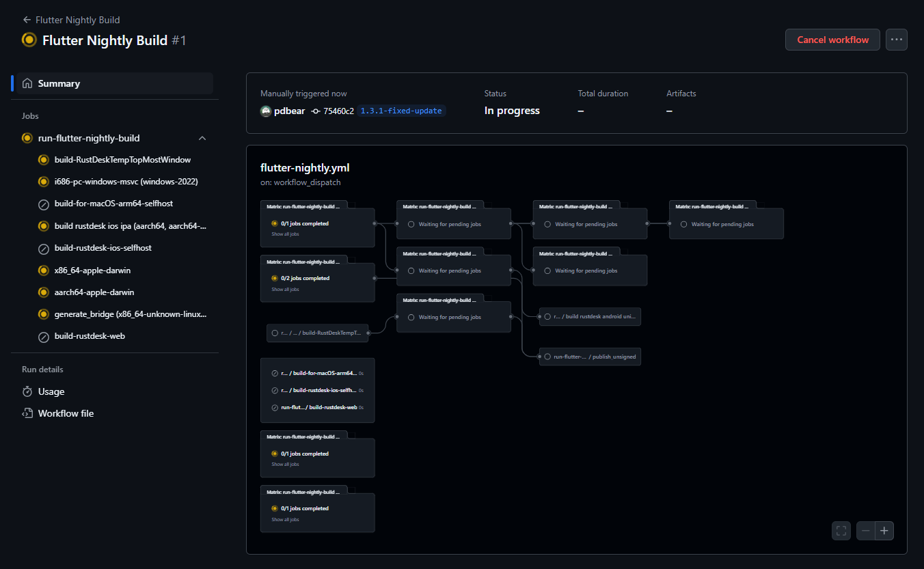The height and width of the screenshot is (569, 924).
Task: Open commit 75460c2
Action: (x=338, y=111)
